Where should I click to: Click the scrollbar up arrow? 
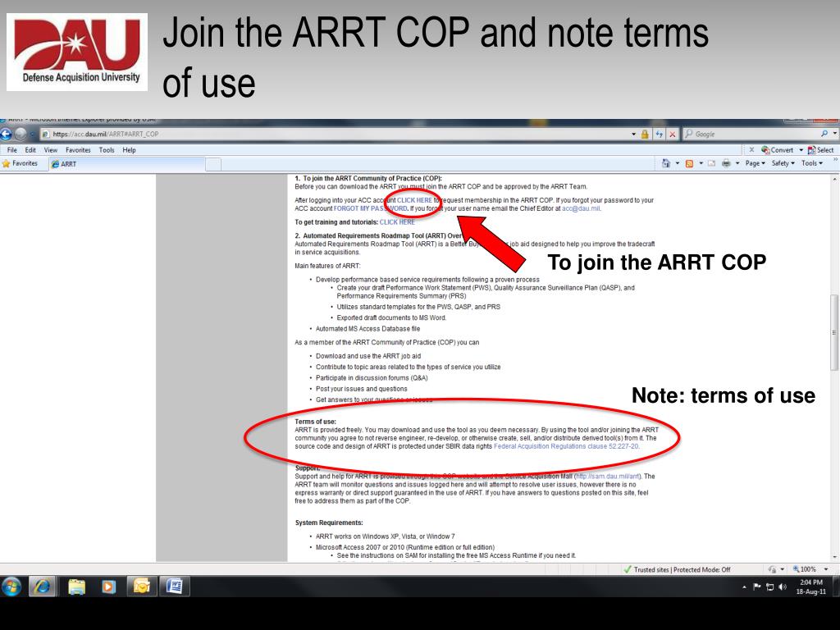click(x=834, y=179)
